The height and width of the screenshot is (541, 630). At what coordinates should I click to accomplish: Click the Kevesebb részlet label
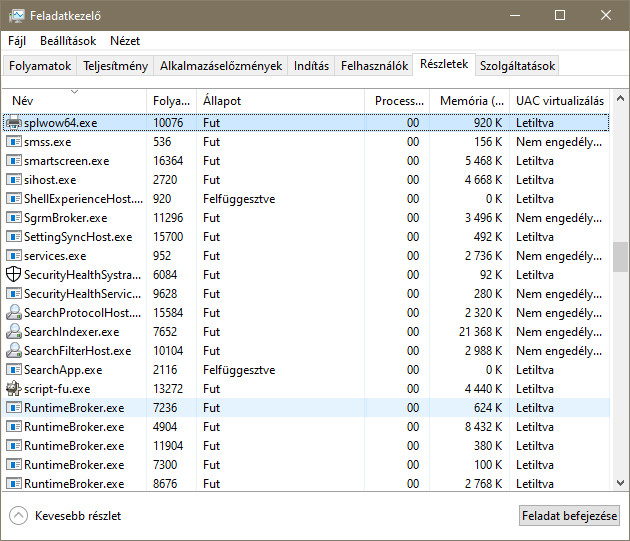tap(78, 516)
